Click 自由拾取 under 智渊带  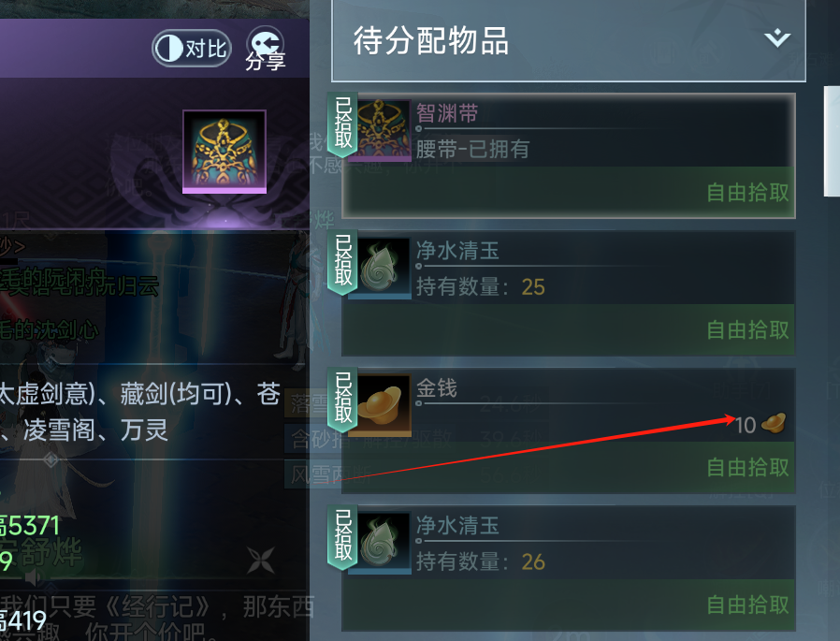[x=747, y=193]
